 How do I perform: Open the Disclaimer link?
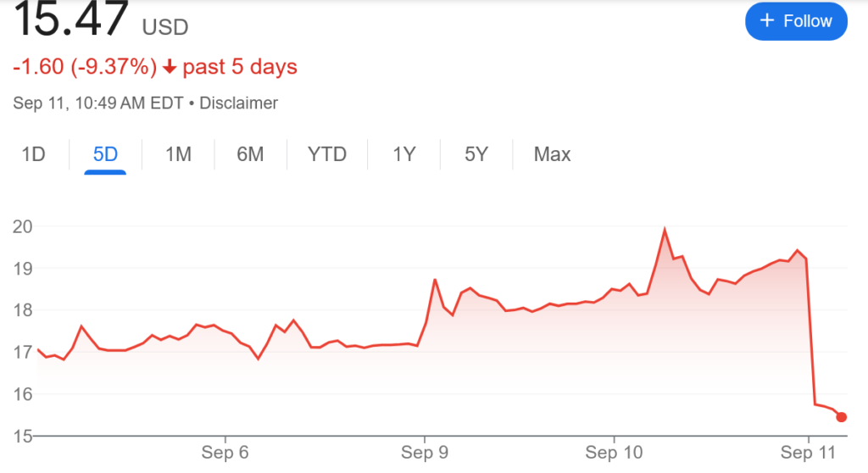tap(240, 103)
